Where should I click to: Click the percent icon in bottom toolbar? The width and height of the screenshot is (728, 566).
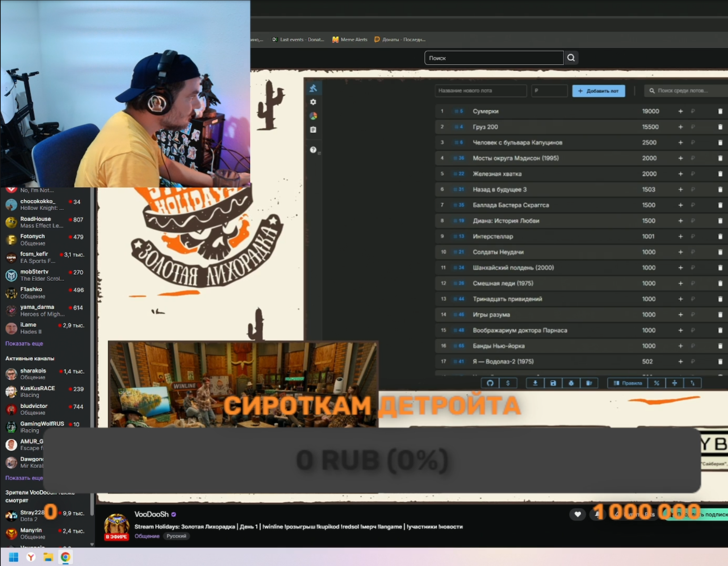point(656,383)
